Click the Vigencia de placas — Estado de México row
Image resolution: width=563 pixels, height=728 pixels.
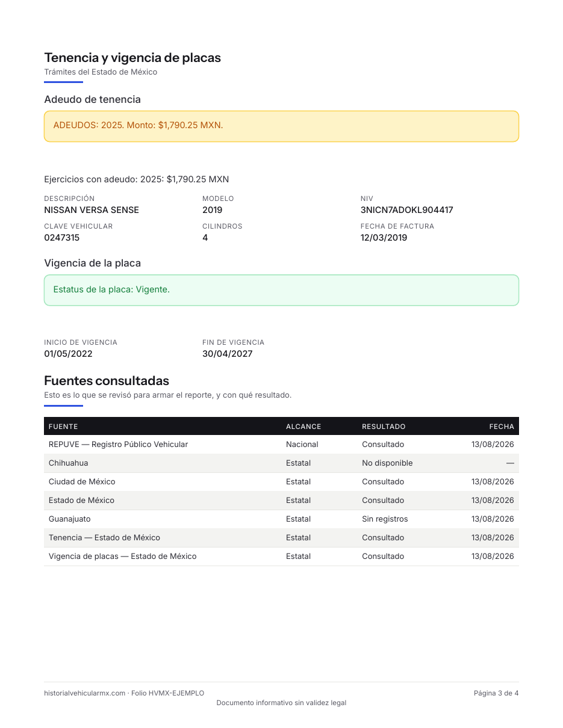pos(281,557)
